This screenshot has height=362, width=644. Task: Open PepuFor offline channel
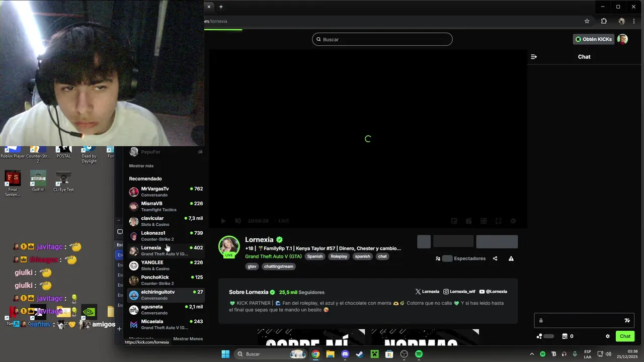click(x=166, y=152)
